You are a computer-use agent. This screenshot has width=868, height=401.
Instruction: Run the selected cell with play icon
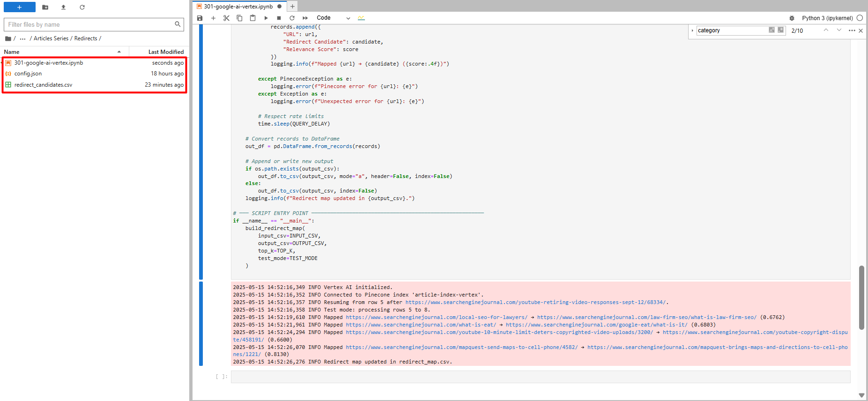(266, 18)
